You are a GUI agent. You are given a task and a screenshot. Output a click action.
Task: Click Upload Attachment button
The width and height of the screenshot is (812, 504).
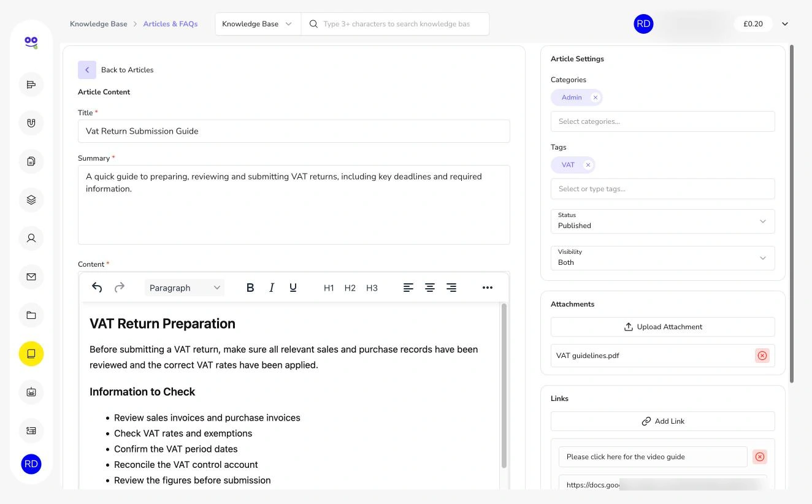pos(663,327)
